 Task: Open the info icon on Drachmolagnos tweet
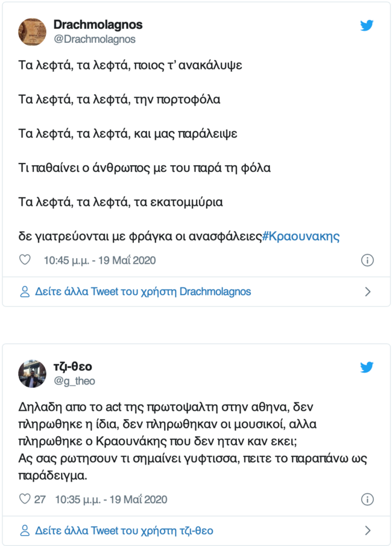[x=367, y=260]
